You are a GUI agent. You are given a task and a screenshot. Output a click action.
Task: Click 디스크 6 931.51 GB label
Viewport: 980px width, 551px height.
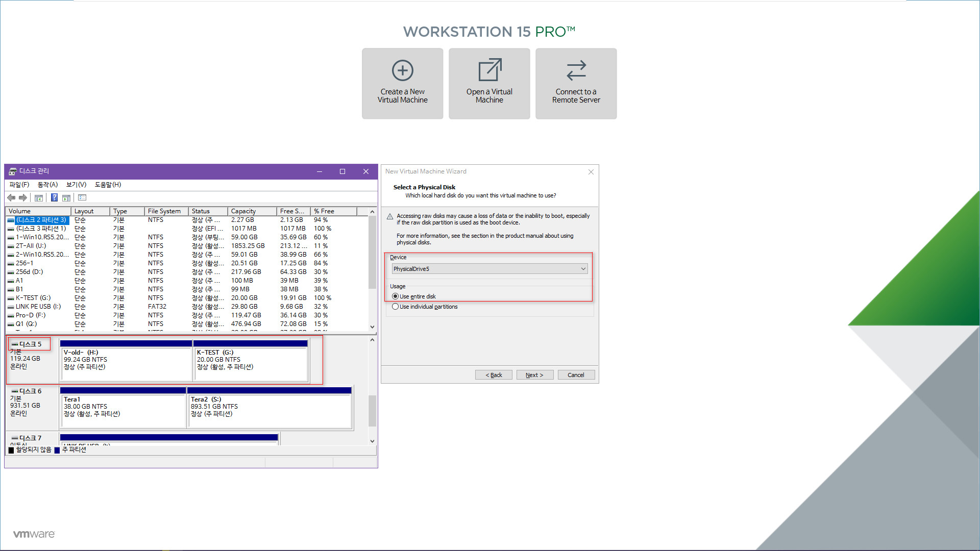pyautogui.click(x=25, y=406)
